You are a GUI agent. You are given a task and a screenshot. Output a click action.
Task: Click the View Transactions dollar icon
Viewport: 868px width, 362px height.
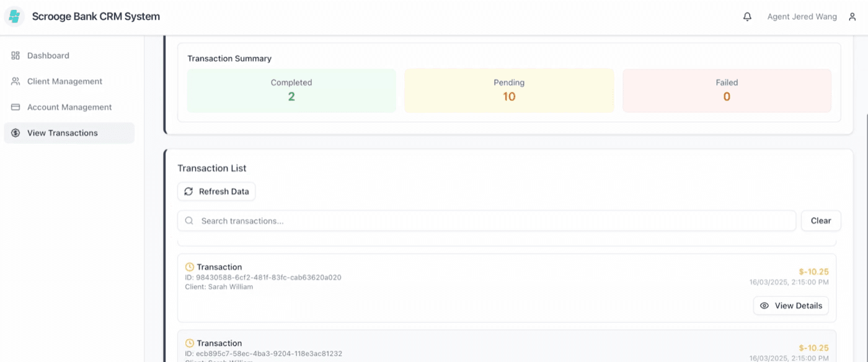point(15,133)
